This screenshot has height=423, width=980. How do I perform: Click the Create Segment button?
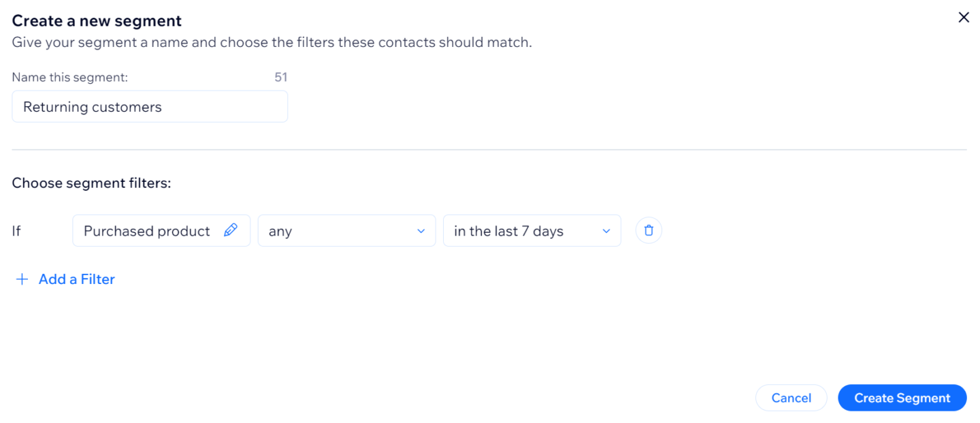click(x=902, y=398)
